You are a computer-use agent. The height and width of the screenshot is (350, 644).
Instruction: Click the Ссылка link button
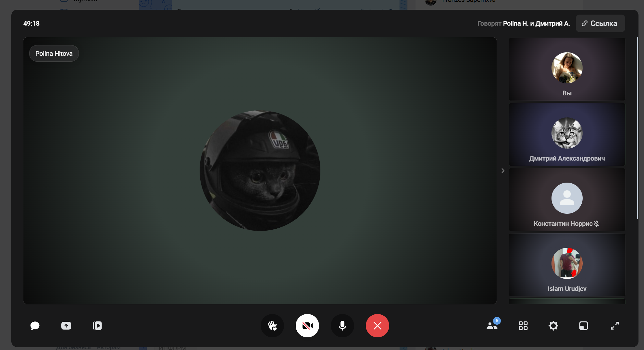point(600,23)
